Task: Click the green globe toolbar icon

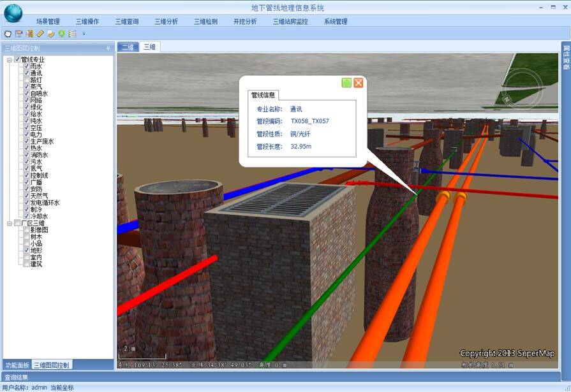Action: [61, 34]
